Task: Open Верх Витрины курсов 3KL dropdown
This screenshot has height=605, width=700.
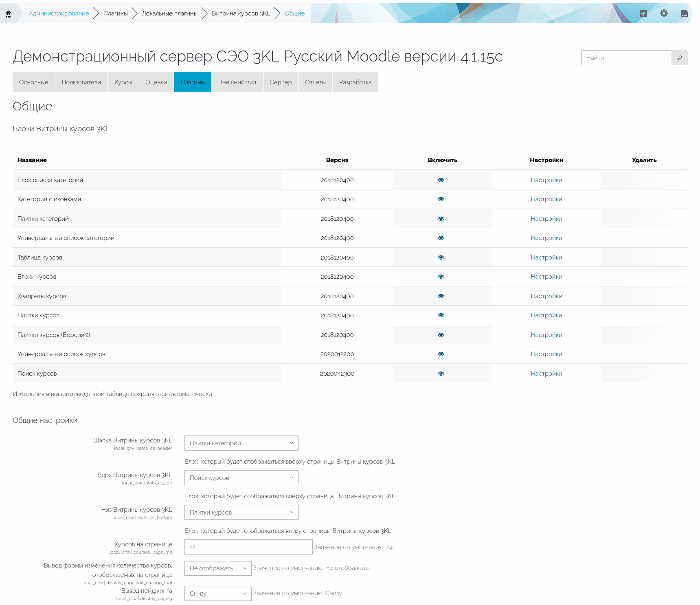Action: 241,478
